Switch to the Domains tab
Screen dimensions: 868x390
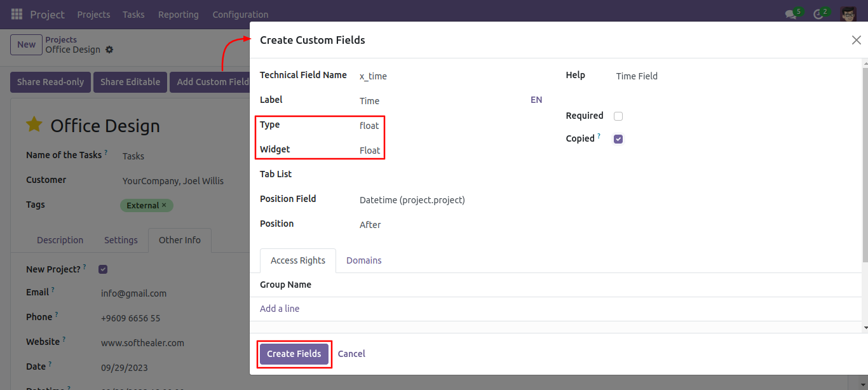coord(364,260)
